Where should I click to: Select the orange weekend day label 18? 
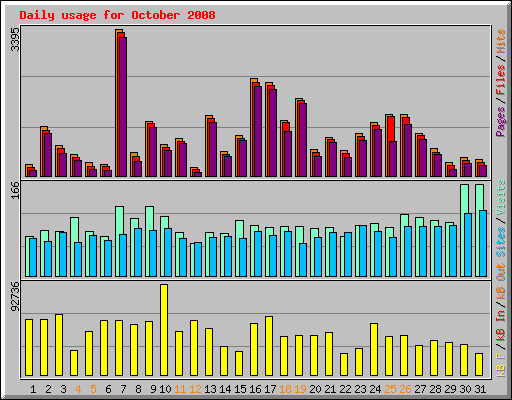[285, 389]
